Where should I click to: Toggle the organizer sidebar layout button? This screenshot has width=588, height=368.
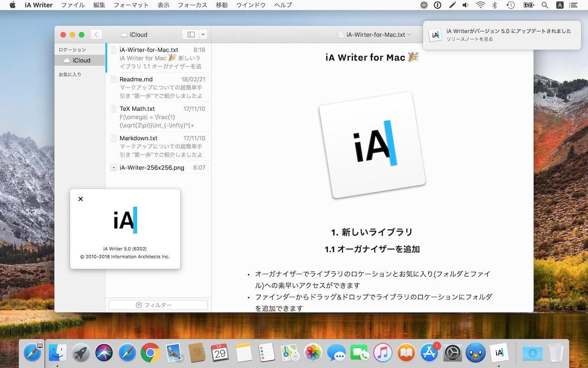pyautogui.click(x=191, y=35)
